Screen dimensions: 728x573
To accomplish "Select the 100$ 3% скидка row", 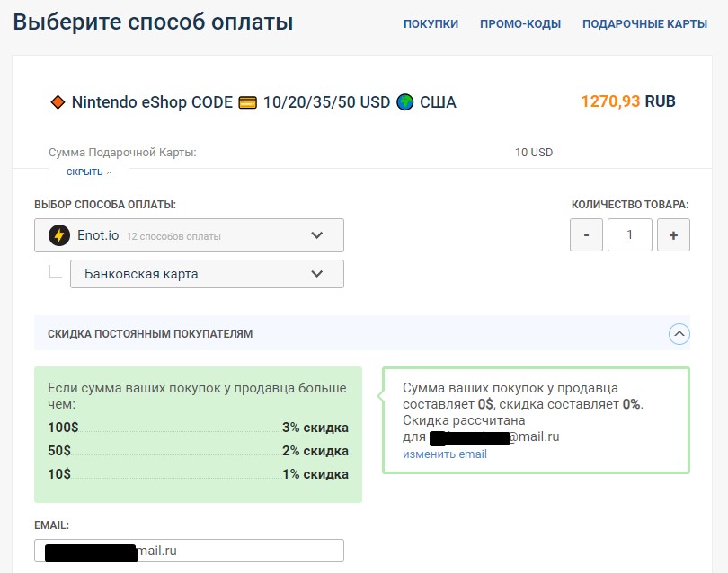I will 198,428.
